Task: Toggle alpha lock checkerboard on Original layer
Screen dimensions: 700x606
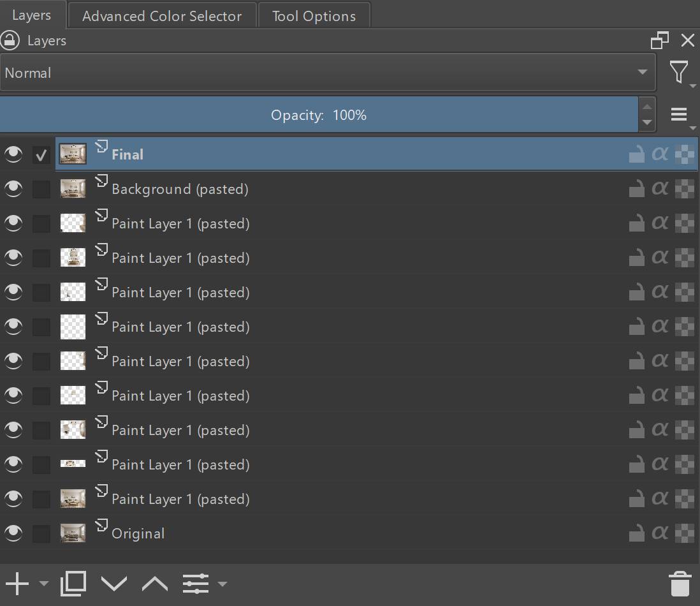Action: (x=684, y=533)
